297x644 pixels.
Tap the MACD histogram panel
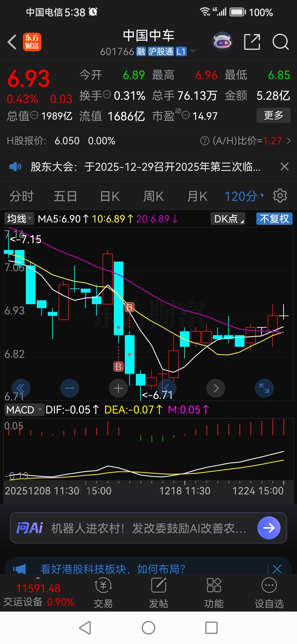pyautogui.click(x=148, y=449)
